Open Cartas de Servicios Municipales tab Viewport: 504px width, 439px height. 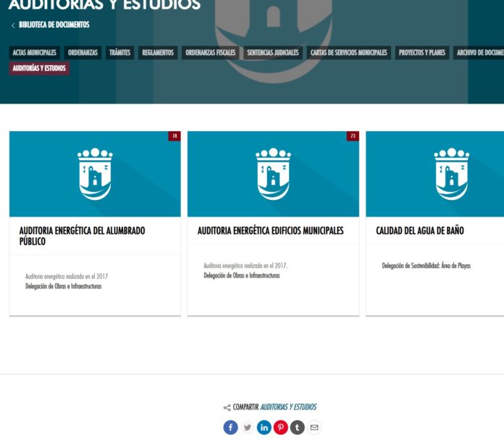coord(349,53)
